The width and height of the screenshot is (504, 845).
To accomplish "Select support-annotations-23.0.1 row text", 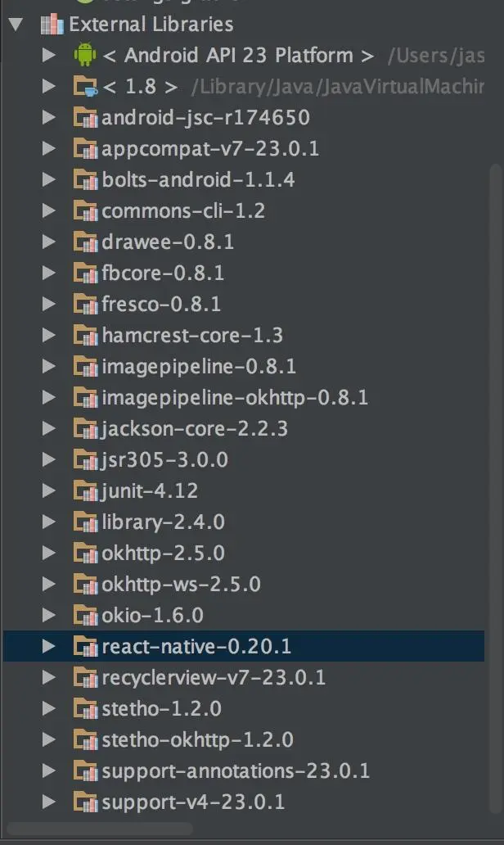I will (236, 771).
